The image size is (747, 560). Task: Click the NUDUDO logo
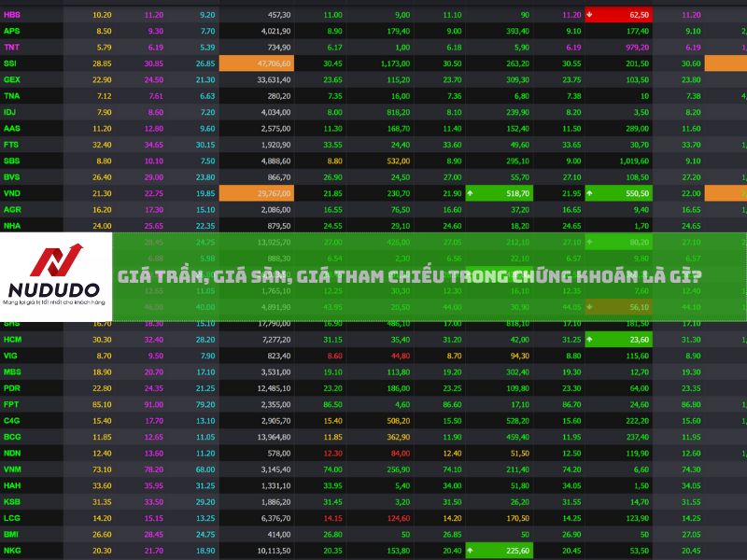click(x=56, y=276)
